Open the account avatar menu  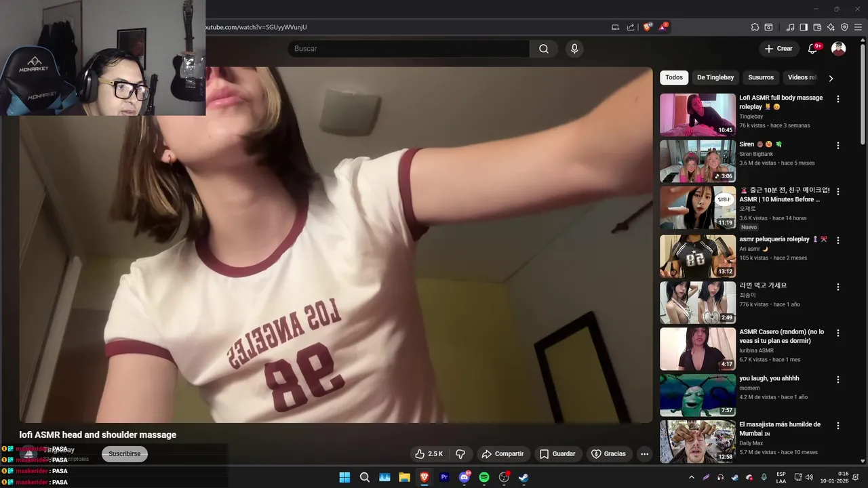(x=839, y=49)
